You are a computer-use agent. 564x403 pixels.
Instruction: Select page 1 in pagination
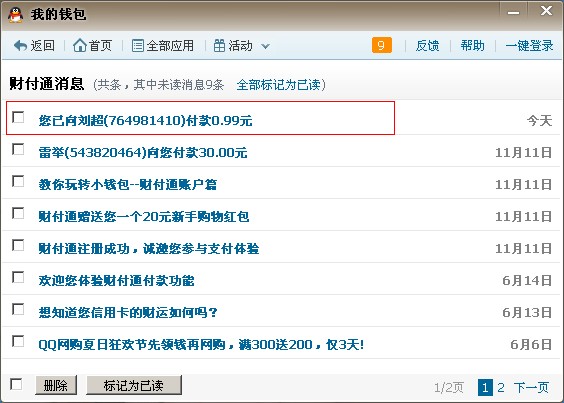(x=485, y=388)
